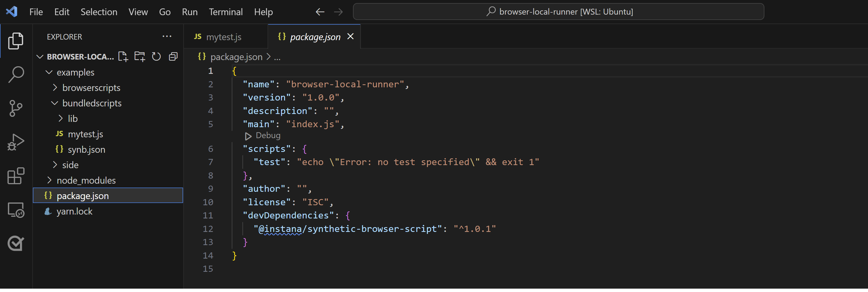The height and width of the screenshot is (292, 868).
Task: Click the EXPLORER panel title
Action: point(64,37)
